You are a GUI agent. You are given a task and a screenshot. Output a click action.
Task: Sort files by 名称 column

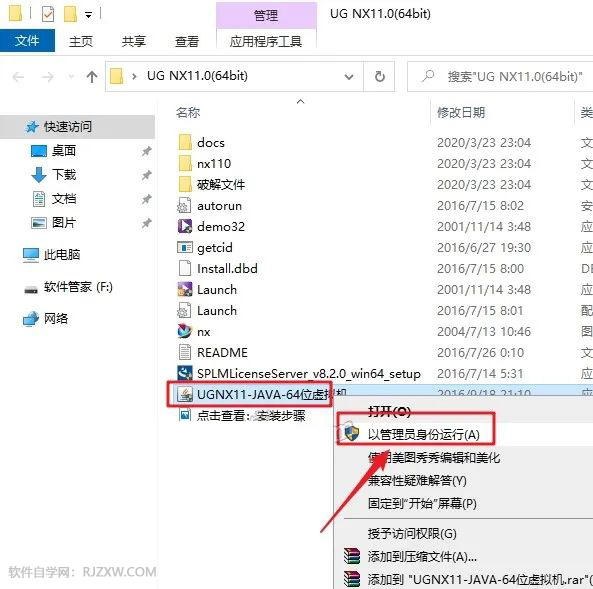coord(188,112)
